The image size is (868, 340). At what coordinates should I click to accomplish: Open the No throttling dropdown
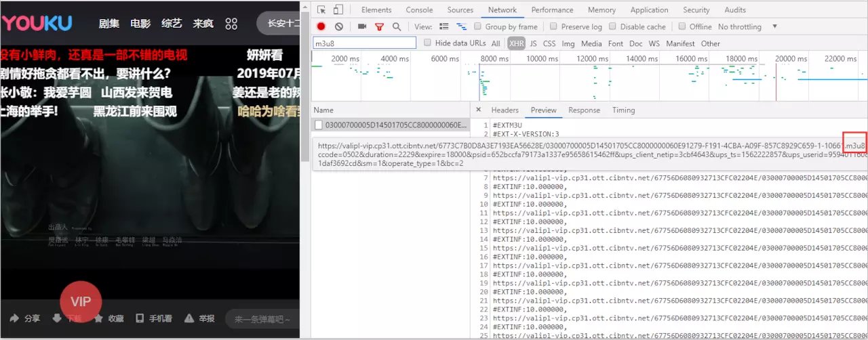tap(747, 27)
